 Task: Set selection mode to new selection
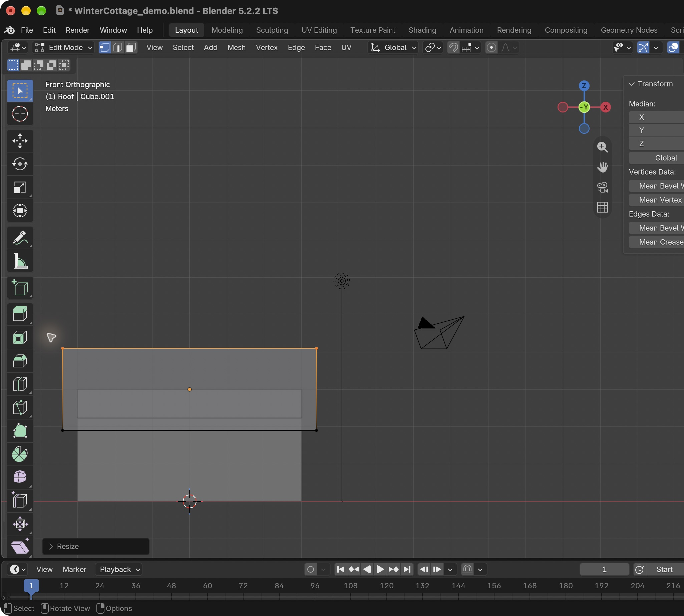pyautogui.click(x=13, y=65)
